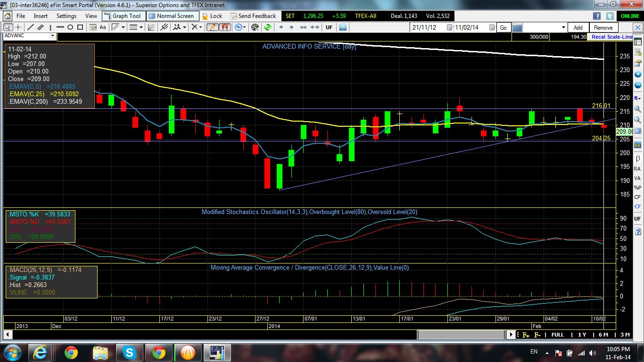Open the File menu
The height and width of the screenshot is (362, 644).
[21, 16]
